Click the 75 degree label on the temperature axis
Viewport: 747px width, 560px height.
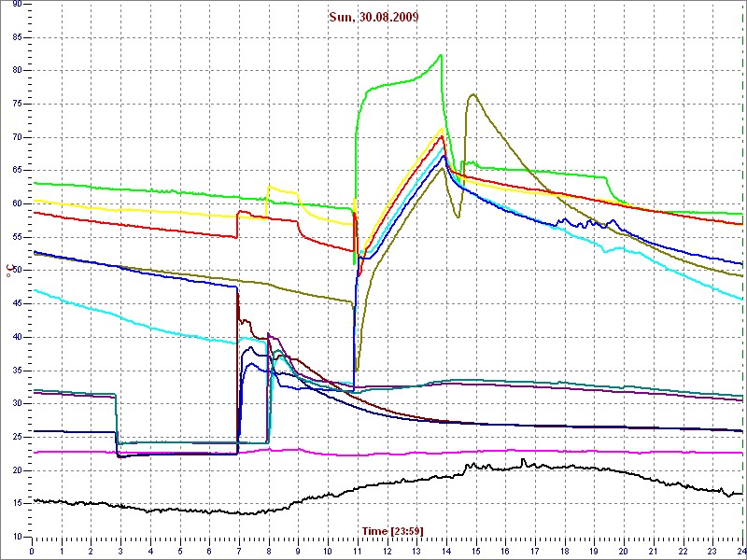pyautogui.click(x=17, y=104)
